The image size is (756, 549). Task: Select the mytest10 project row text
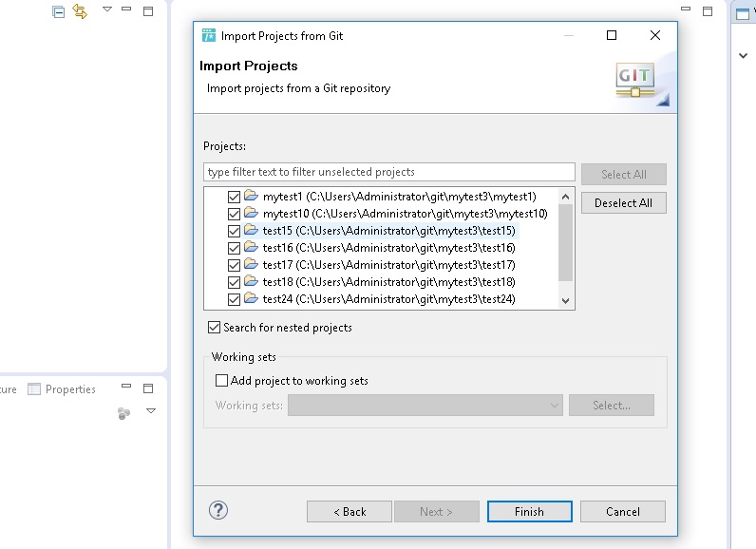pos(406,214)
